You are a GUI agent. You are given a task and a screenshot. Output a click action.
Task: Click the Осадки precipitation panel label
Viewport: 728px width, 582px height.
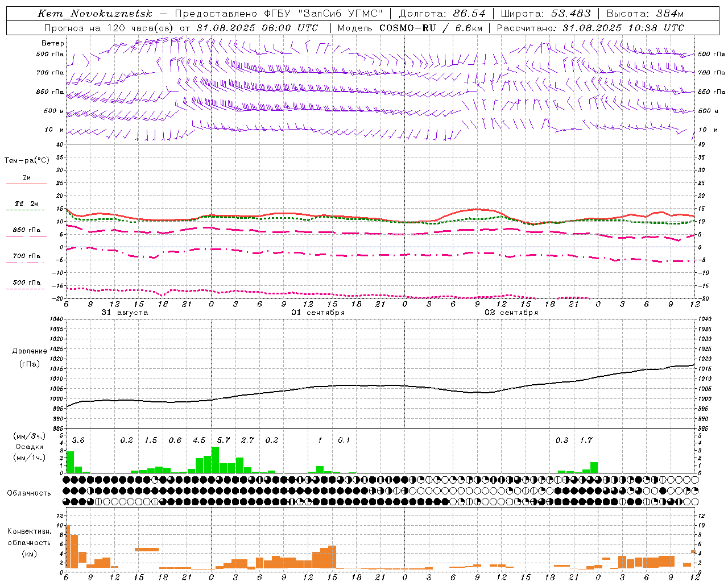point(29,447)
